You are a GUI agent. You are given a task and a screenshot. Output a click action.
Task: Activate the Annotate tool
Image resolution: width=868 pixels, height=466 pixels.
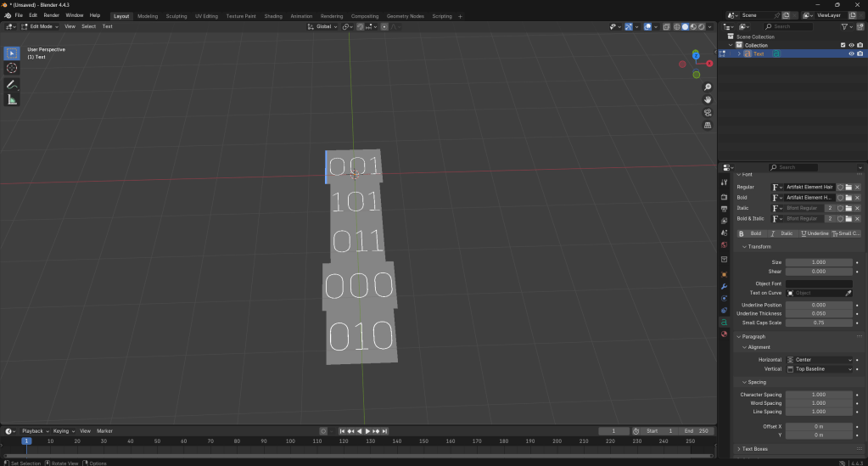coord(12,85)
